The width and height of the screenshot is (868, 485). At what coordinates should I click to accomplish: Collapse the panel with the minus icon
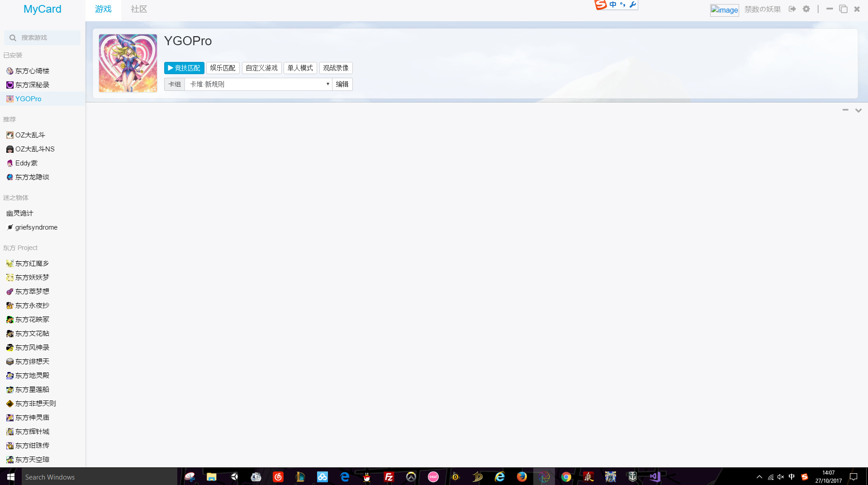pyautogui.click(x=845, y=110)
